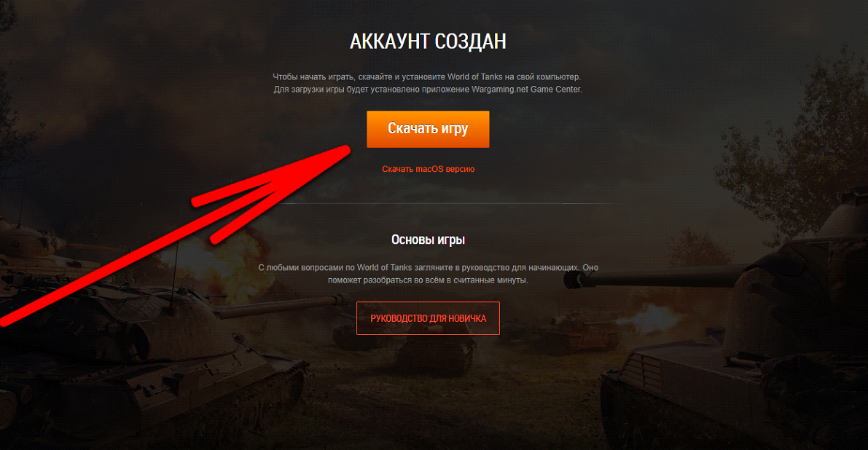Screen dimensions: 868x450
Task: Click the АККАУНТ СОЗДАН heading
Action: point(428,42)
